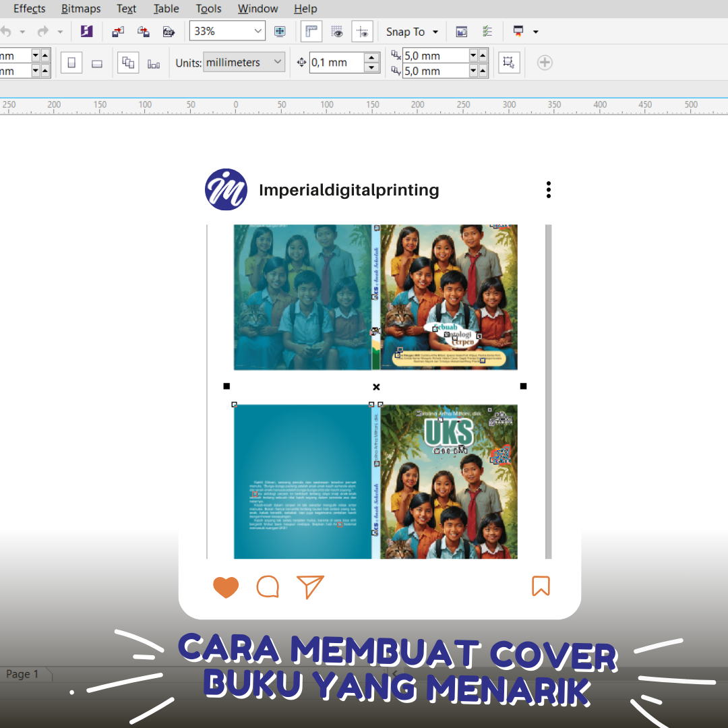Image resolution: width=728 pixels, height=728 pixels.
Task: Enable portrait page orientation
Action: pos(71,62)
